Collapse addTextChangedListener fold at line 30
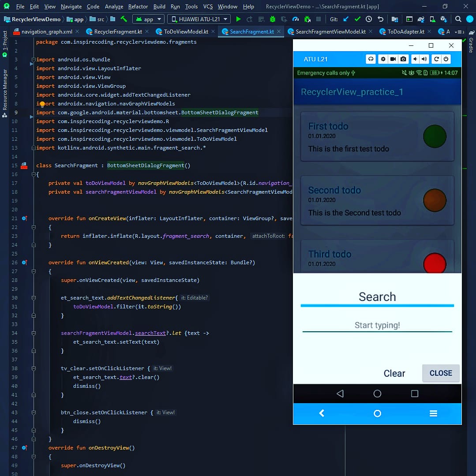Viewport: 476px width, 476px height. 34,298
